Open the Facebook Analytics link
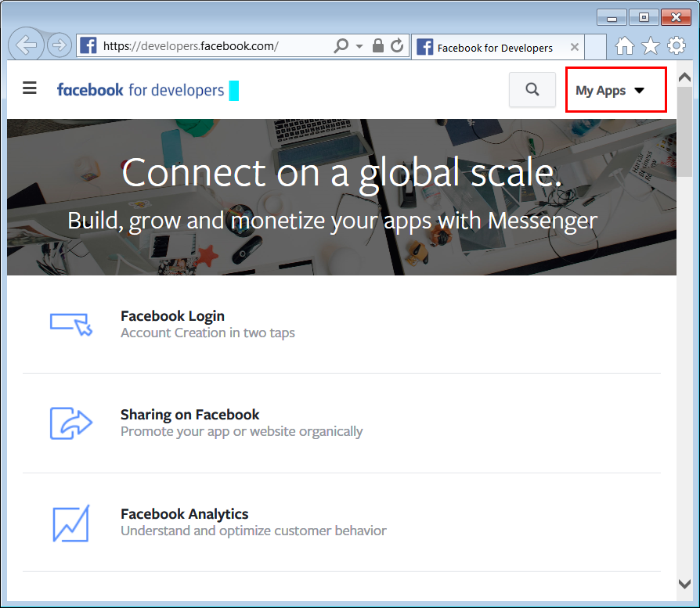The width and height of the screenshot is (700, 608). 184,514
